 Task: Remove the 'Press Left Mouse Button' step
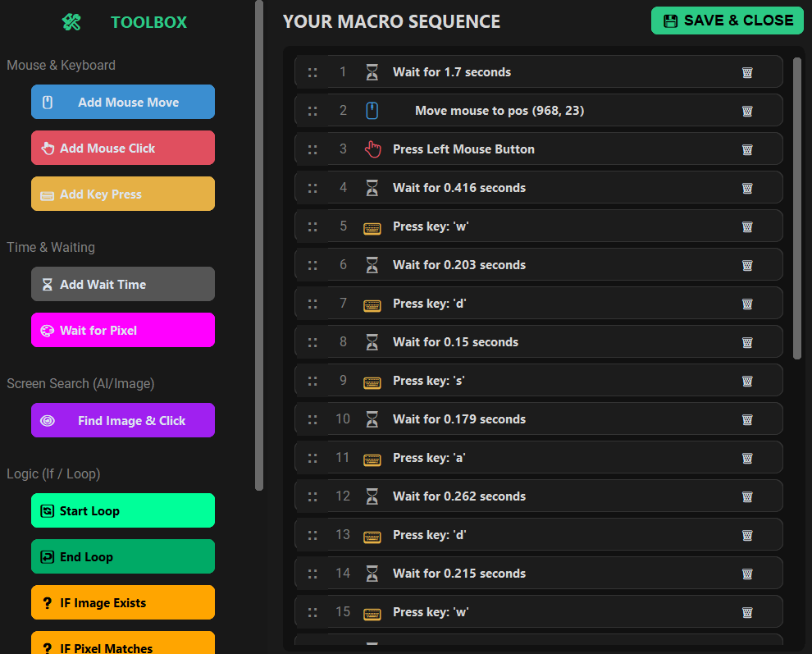pyautogui.click(x=747, y=149)
